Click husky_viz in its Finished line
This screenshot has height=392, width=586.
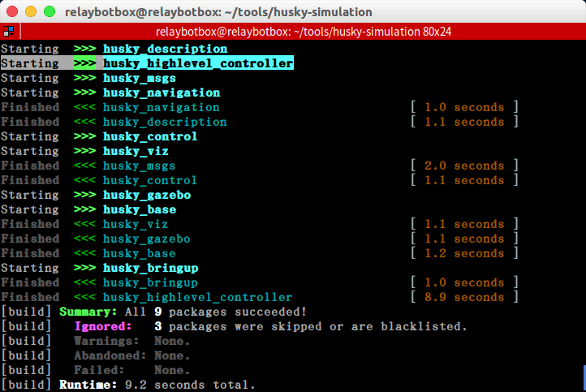point(136,224)
